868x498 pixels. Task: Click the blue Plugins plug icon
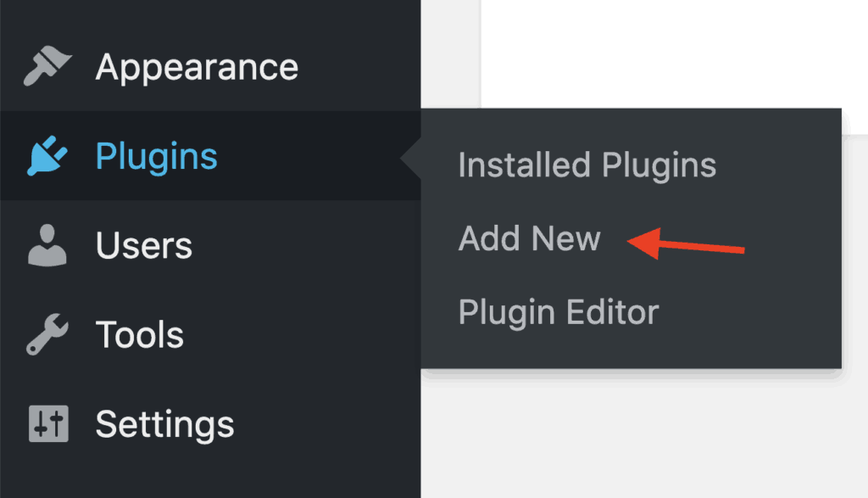tap(47, 155)
